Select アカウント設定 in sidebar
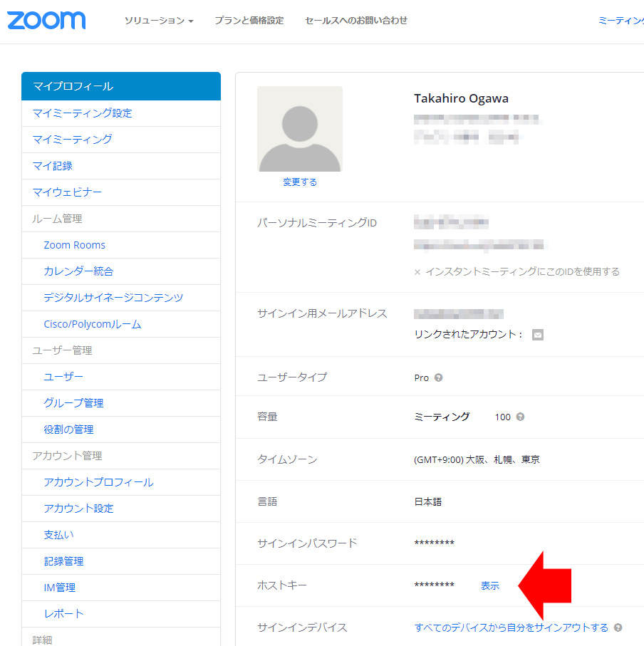Image resolution: width=644 pixels, height=646 pixels. [78, 509]
